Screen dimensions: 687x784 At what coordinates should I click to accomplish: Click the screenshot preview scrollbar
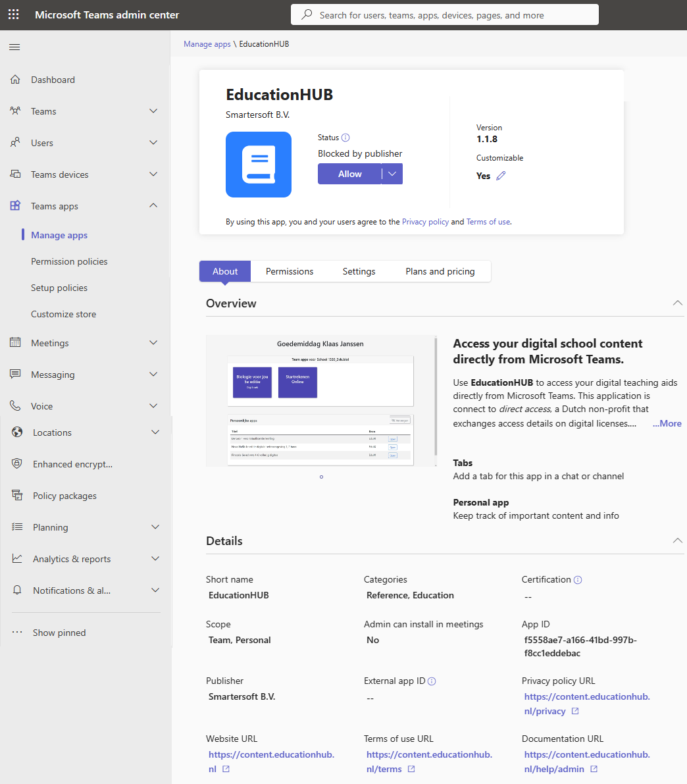click(x=436, y=398)
